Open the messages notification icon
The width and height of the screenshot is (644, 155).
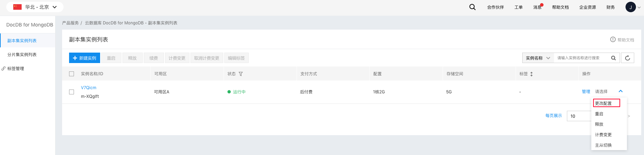[x=538, y=7]
